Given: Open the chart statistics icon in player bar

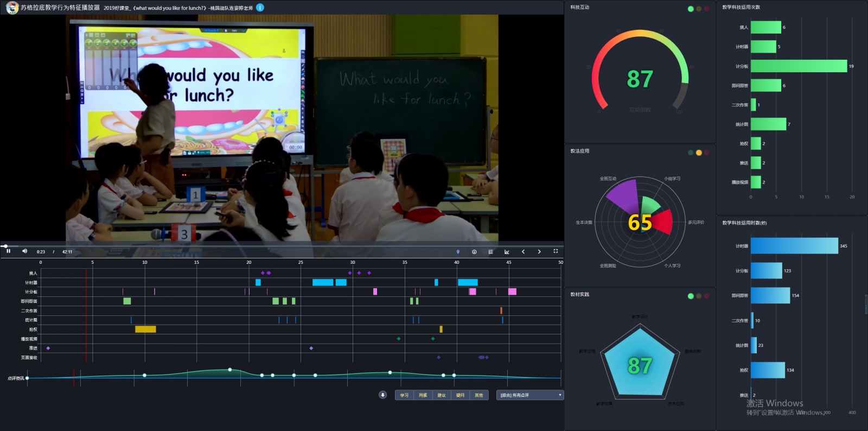Looking at the screenshot, I should 507,252.
